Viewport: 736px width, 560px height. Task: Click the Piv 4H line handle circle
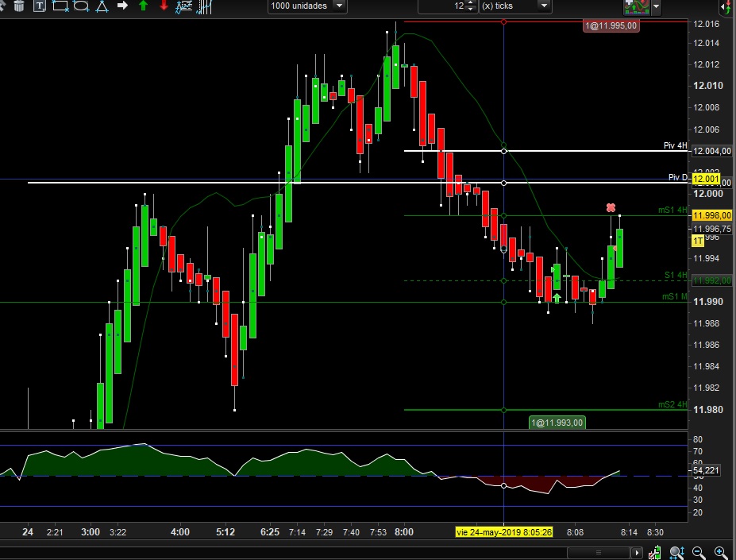tap(503, 151)
